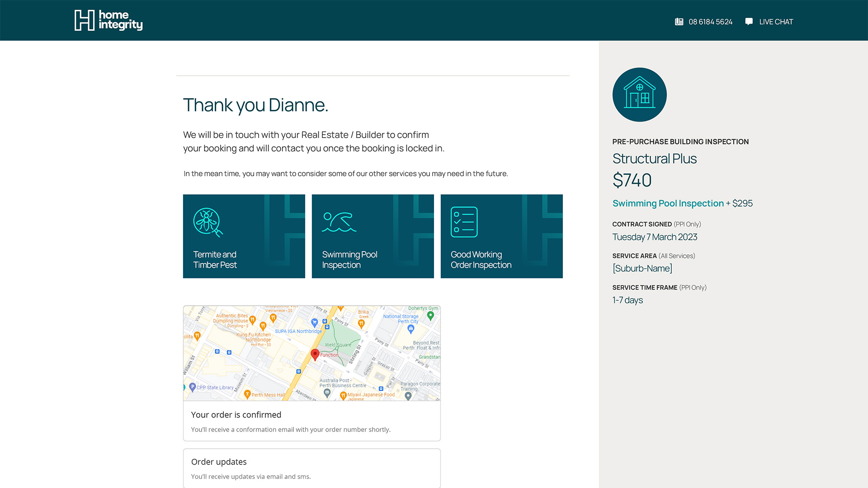This screenshot has width=868, height=488.
Task: Click the Structural Plus package title
Action: pos(654,159)
